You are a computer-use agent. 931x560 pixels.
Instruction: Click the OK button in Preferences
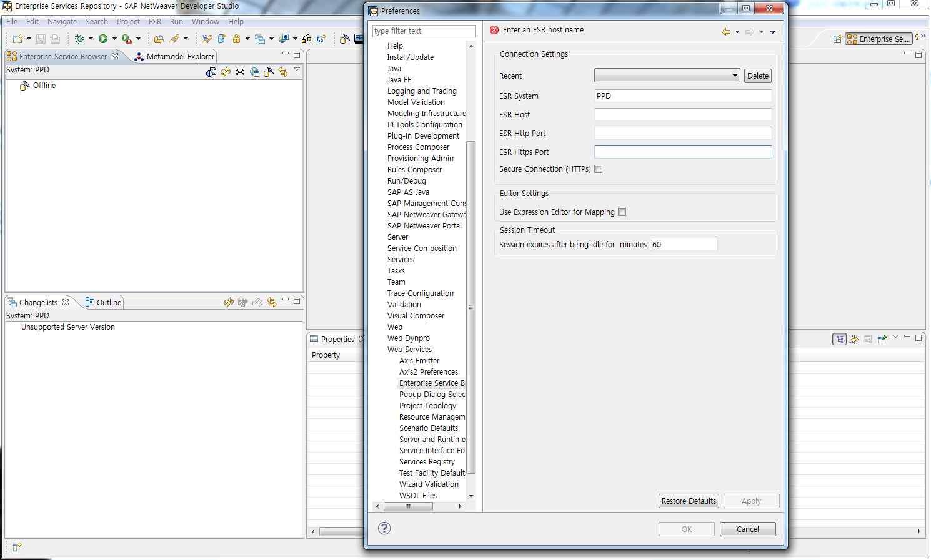coord(687,529)
